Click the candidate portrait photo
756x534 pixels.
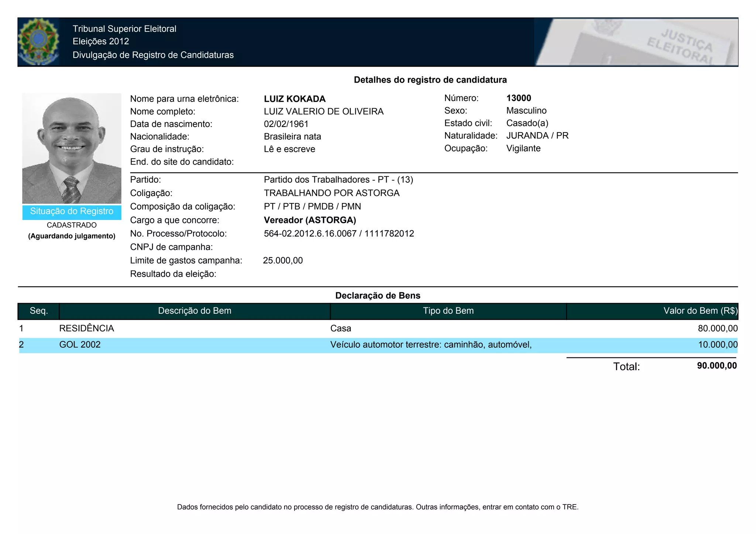tap(72, 148)
